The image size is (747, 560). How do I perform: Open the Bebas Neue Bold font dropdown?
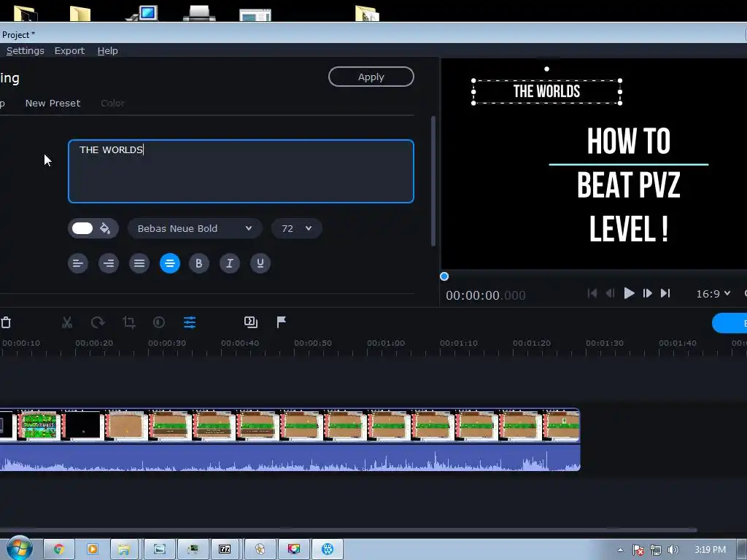(x=195, y=228)
